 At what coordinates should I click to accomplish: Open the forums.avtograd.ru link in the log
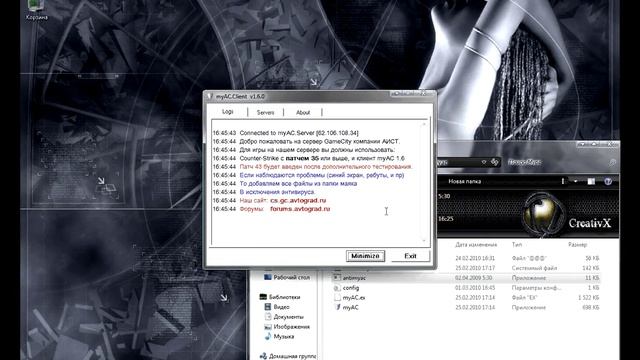tap(300, 209)
